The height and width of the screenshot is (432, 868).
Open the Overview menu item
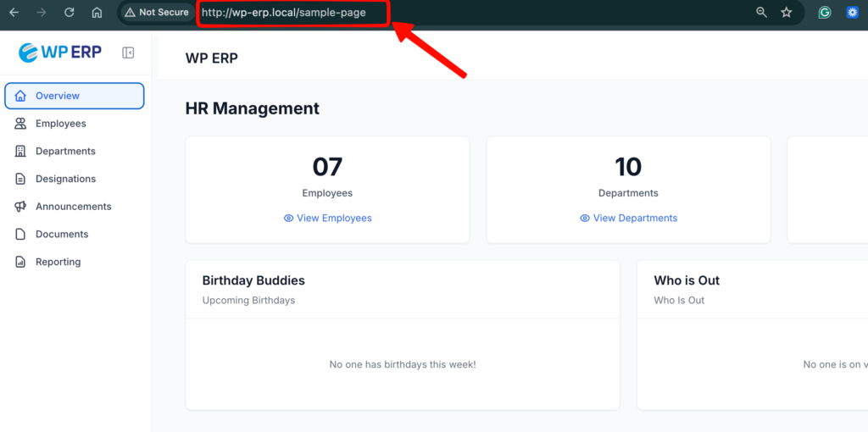tap(75, 97)
